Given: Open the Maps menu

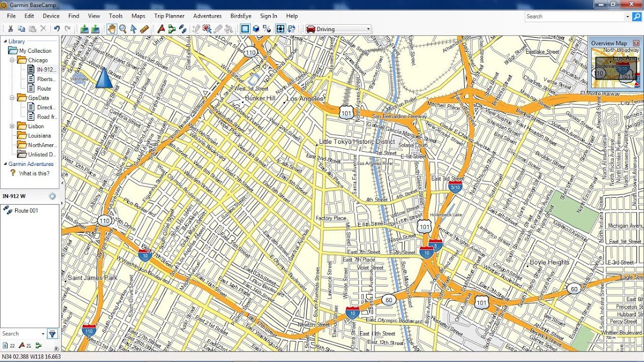Looking at the screenshot, I should 138,16.
